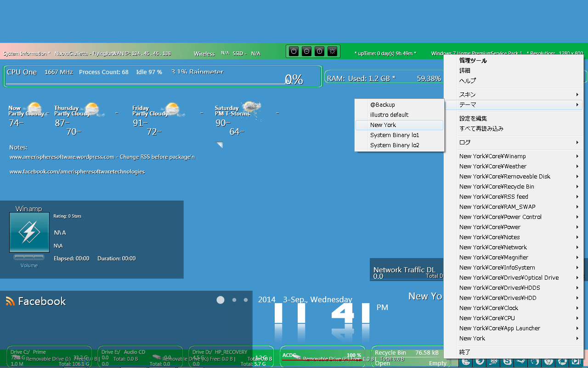The image size is (588, 368).
Task: Click the loading-spinner style power control icon
Action: (x=333, y=52)
